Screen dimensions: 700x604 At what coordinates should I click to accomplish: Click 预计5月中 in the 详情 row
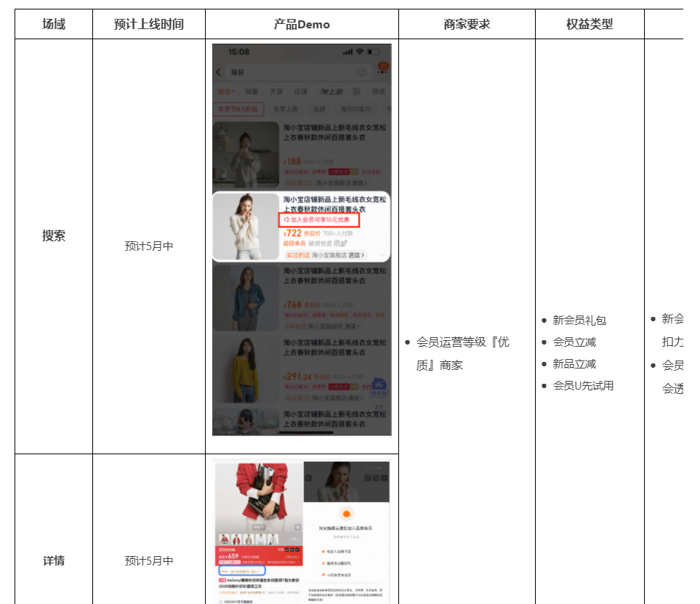149,560
